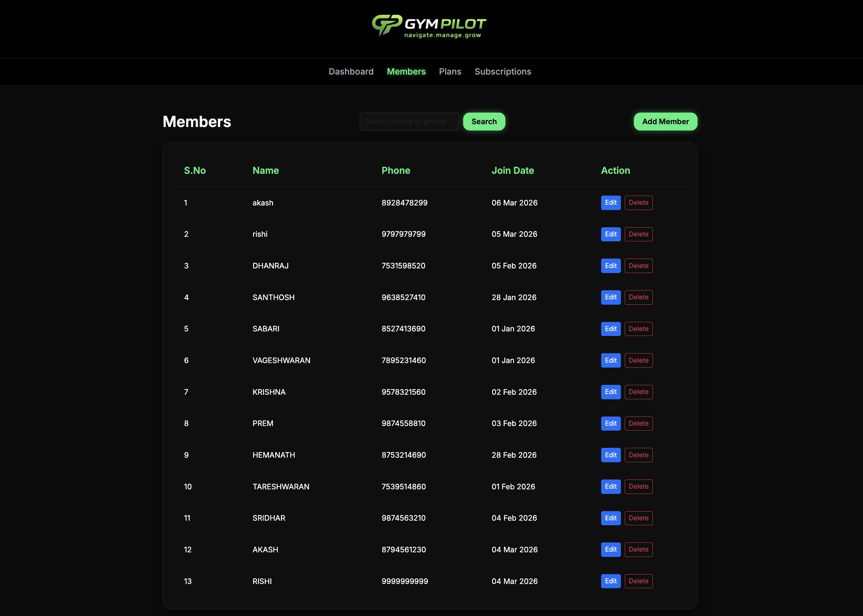Go to the Subscriptions page
The height and width of the screenshot is (616, 863).
pyautogui.click(x=503, y=72)
